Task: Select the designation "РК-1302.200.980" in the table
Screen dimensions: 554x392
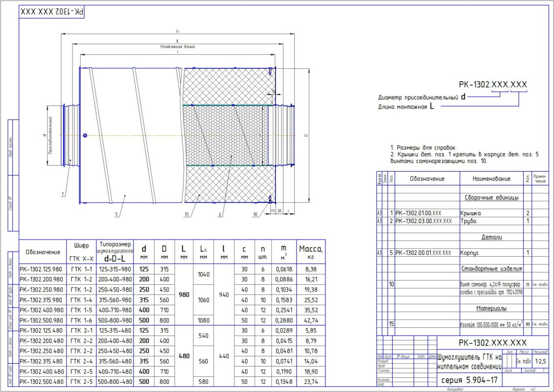Action: click(x=41, y=279)
